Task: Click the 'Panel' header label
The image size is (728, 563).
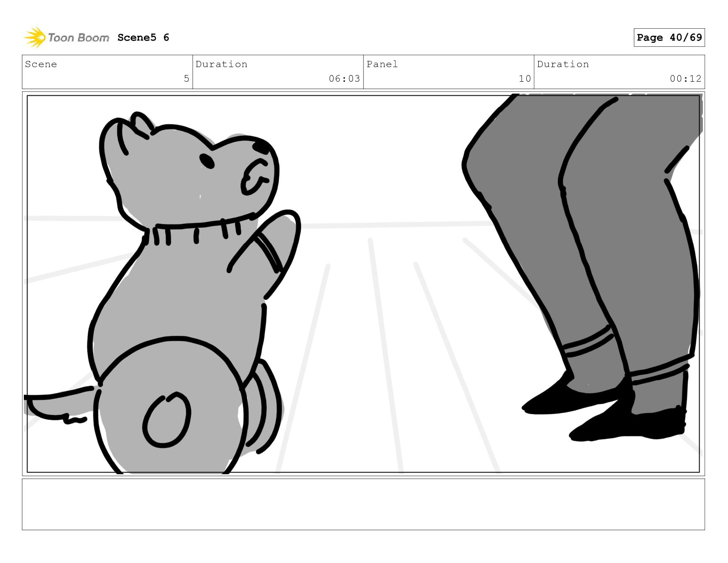Action: tap(382, 64)
